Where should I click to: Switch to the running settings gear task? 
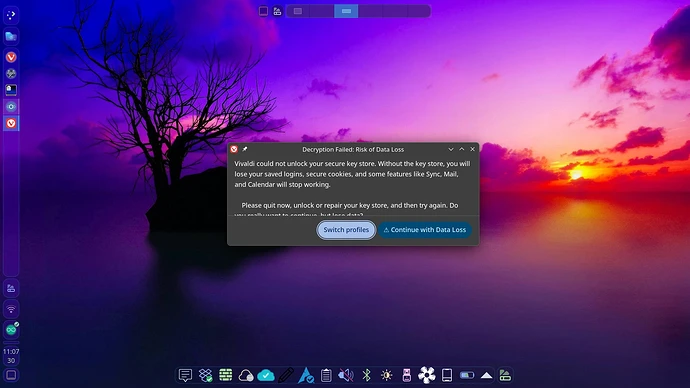[x=11, y=106]
